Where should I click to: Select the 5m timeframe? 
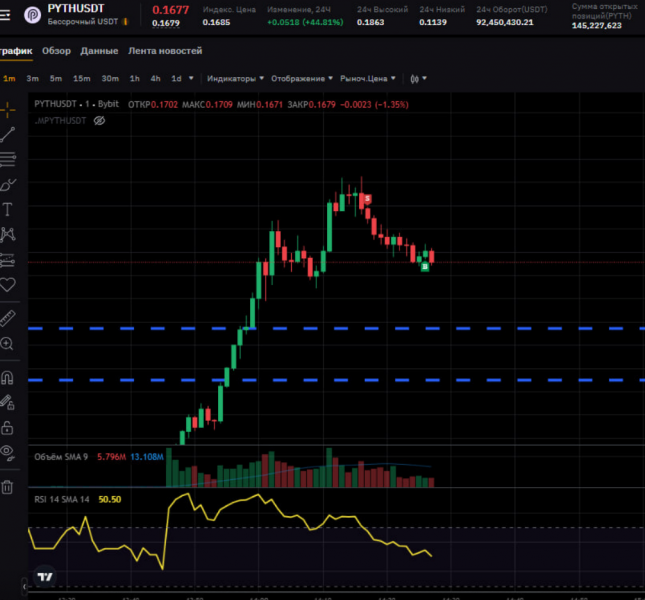point(56,79)
